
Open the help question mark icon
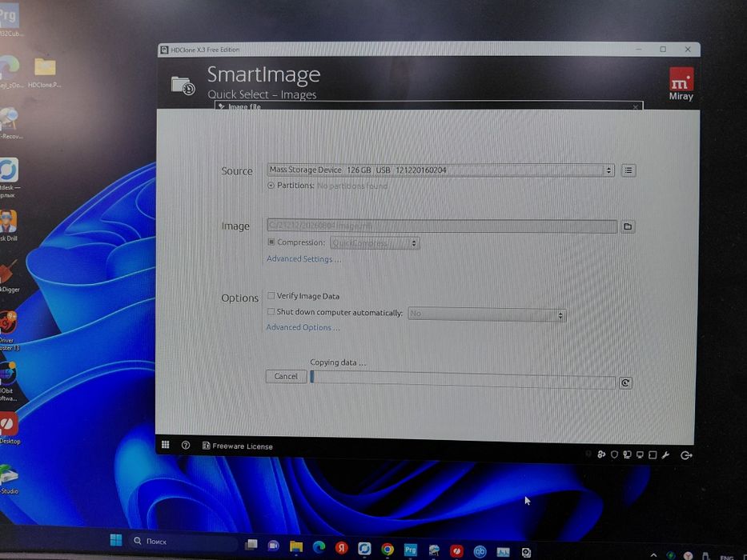(186, 445)
